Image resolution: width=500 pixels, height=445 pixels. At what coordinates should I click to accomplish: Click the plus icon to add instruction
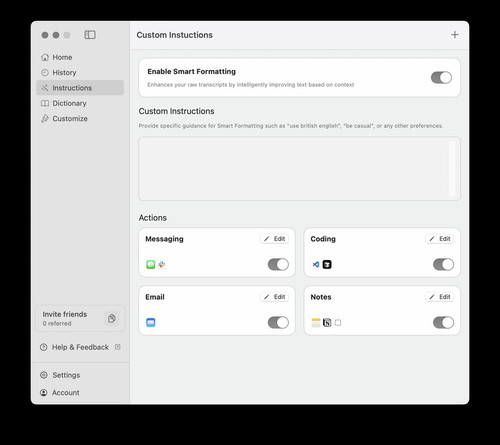(455, 35)
